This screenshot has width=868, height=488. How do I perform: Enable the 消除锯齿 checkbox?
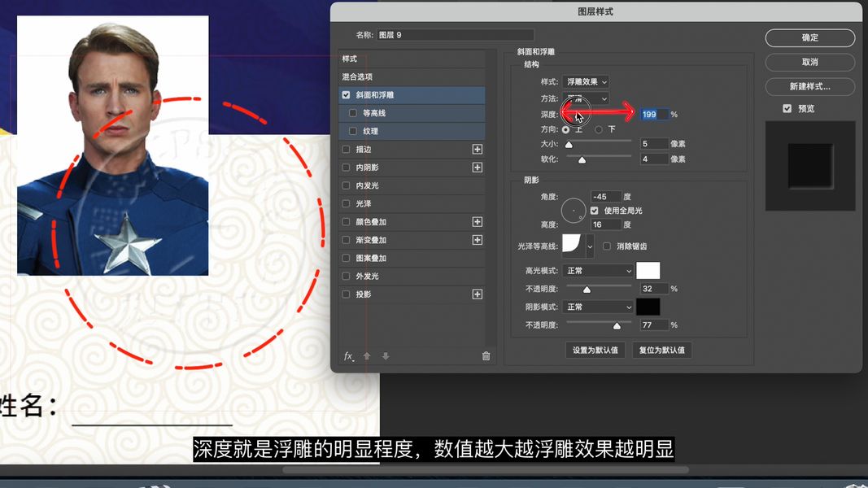click(x=607, y=246)
